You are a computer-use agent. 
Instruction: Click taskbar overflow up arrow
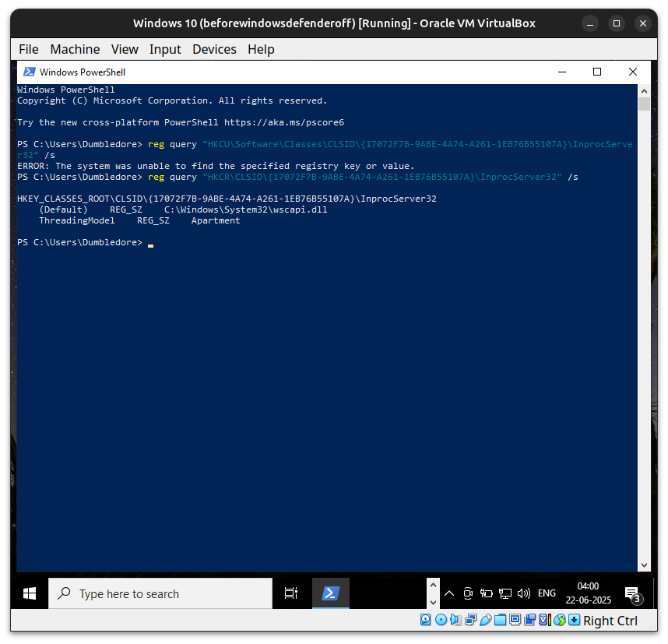[x=433, y=585]
